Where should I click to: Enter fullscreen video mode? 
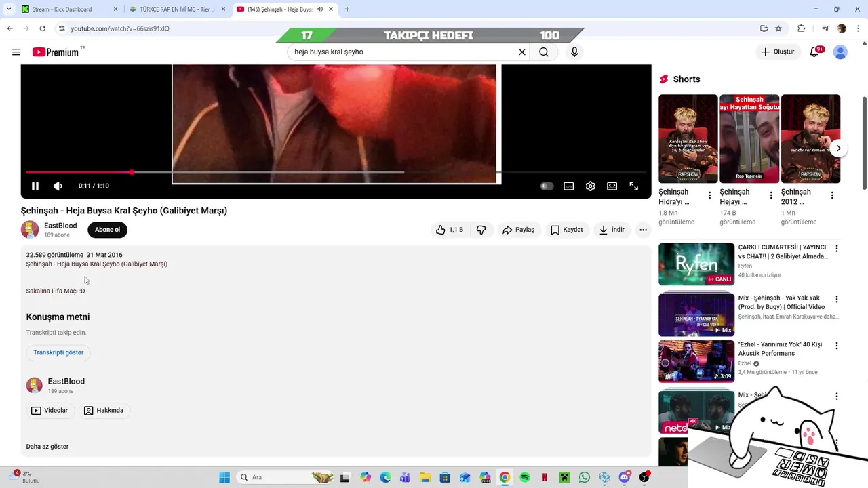[634, 186]
